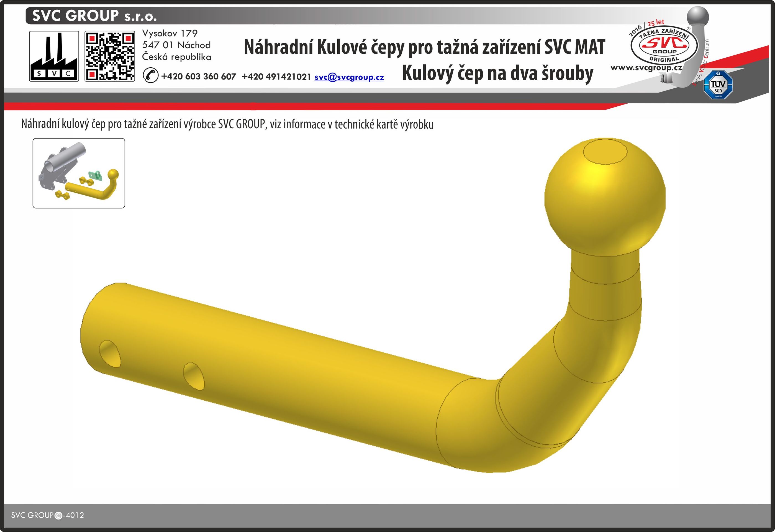The width and height of the screenshot is (775, 532).
Task: Click the QR code image
Action: click(x=110, y=56)
